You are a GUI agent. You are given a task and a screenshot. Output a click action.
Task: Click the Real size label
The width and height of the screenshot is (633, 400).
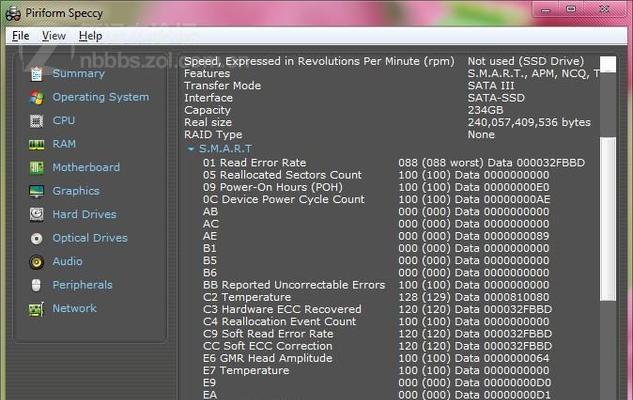[208, 122]
